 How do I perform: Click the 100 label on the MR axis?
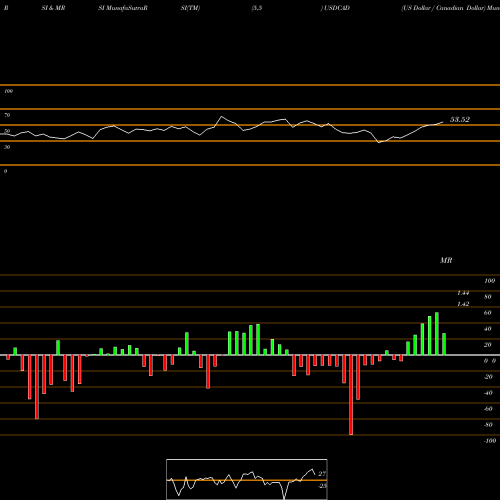point(489,281)
